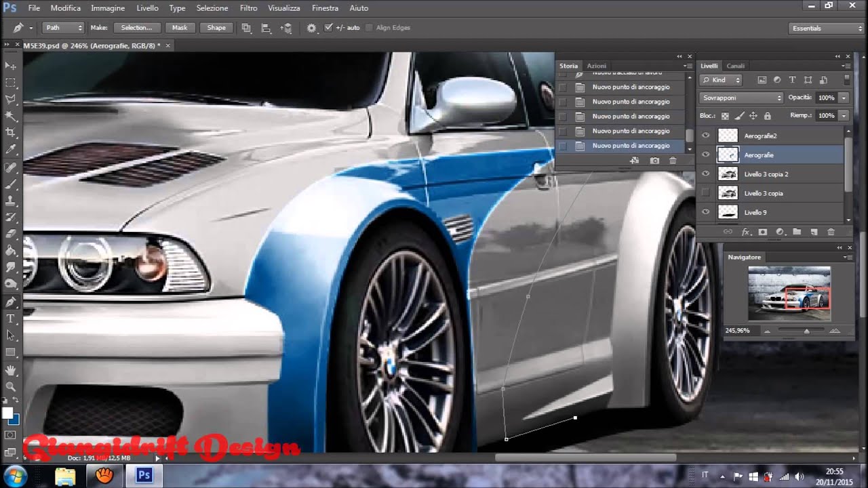The image size is (868, 488).
Task: Click path operations icon in options bar
Action: point(246,28)
